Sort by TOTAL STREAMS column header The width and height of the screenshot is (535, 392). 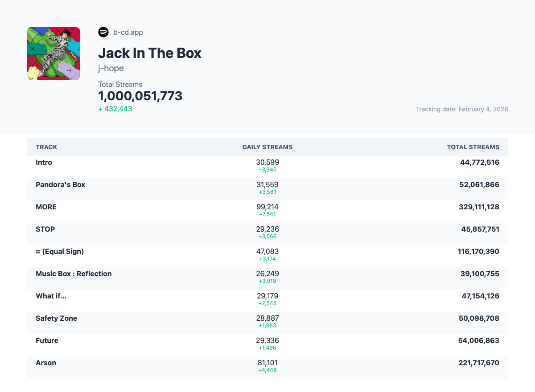pyautogui.click(x=473, y=147)
